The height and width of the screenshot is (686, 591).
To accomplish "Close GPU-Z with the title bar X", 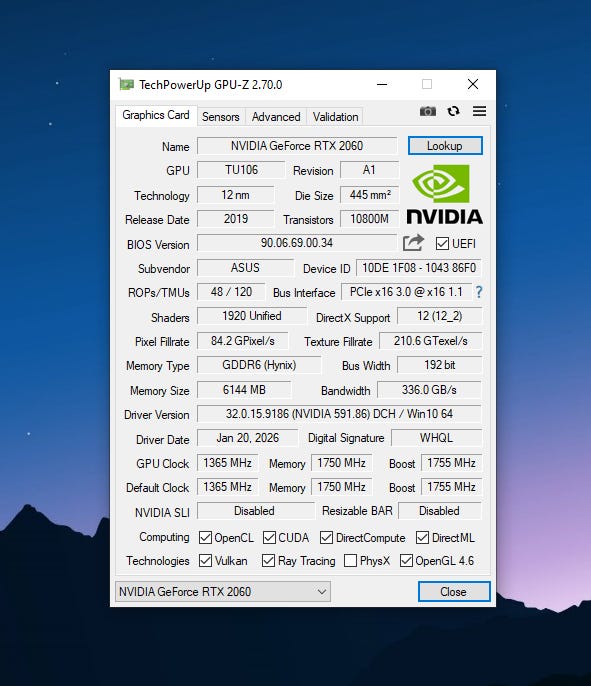I will pyautogui.click(x=473, y=84).
